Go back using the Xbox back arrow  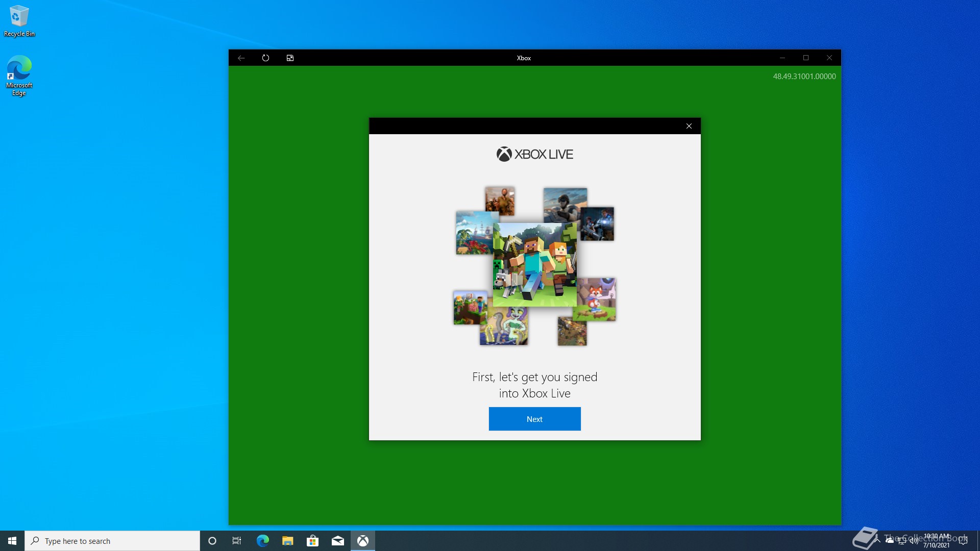(241, 58)
